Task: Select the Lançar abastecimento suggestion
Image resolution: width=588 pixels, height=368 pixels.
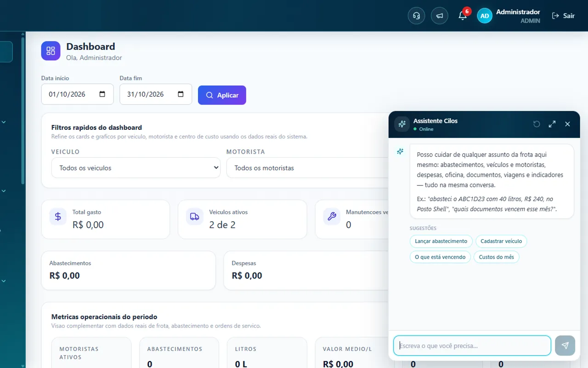Action: 441,241
